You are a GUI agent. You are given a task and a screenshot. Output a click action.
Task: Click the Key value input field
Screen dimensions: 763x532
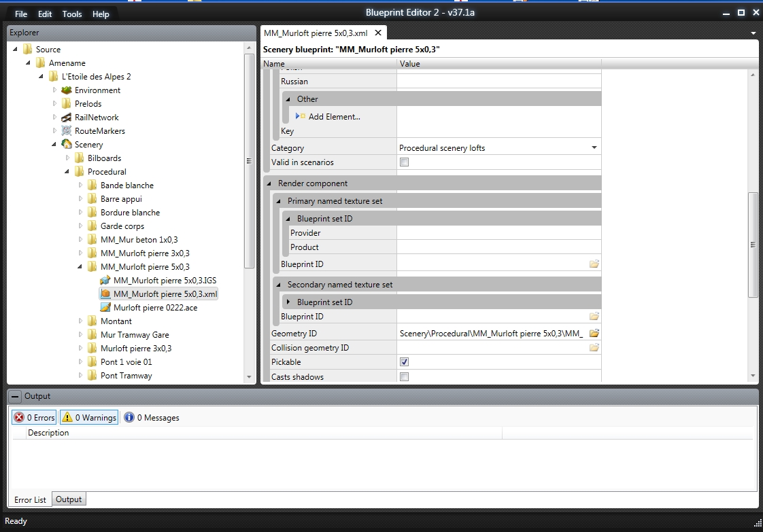coord(499,131)
